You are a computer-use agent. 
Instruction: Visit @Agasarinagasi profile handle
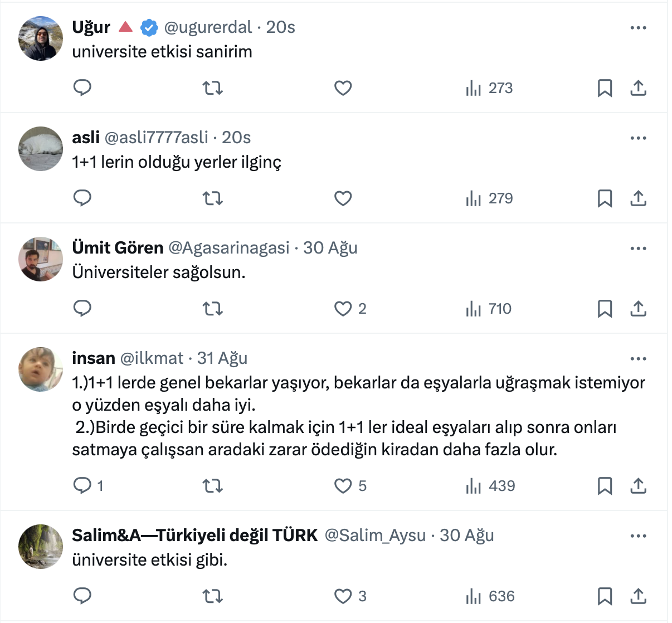228,248
